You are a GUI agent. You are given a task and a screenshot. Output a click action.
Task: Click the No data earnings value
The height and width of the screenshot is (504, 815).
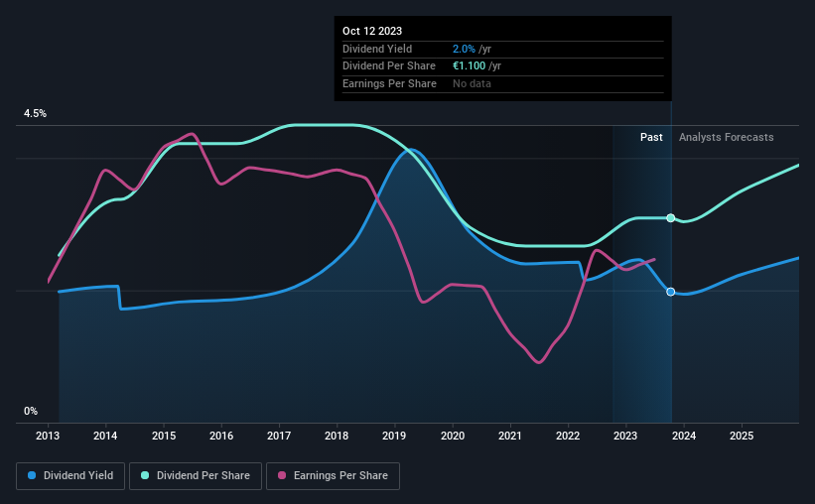pyautogui.click(x=472, y=83)
